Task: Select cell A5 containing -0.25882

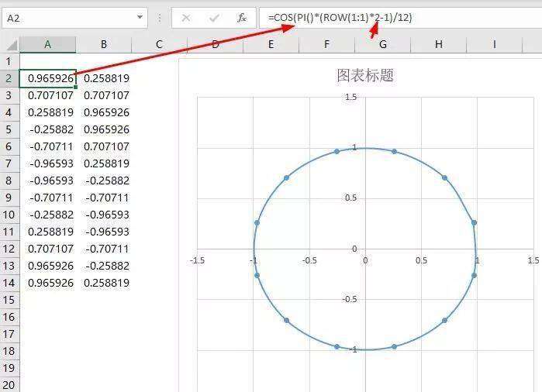Action: pyautogui.click(x=48, y=129)
